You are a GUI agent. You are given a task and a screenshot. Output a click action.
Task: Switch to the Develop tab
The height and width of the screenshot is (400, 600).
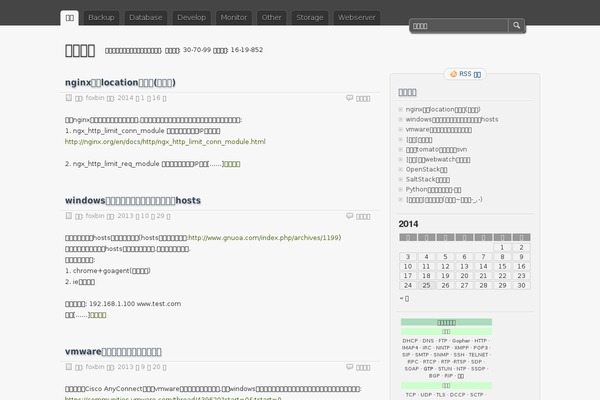point(191,18)
